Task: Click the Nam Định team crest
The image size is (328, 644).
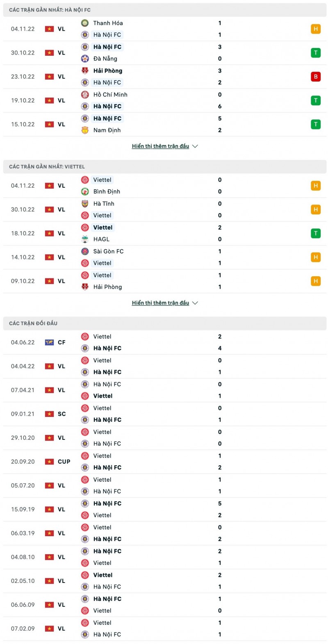Action: [85, 130]
